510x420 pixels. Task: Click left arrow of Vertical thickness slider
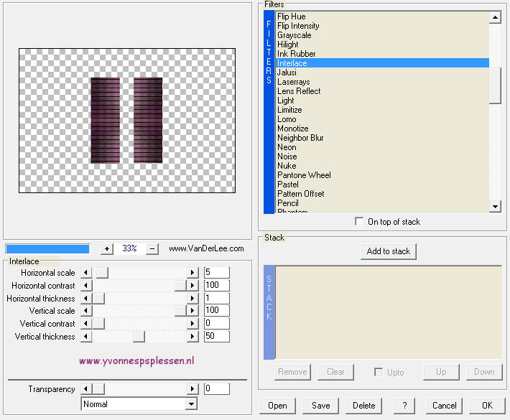[x=86, y=336]
